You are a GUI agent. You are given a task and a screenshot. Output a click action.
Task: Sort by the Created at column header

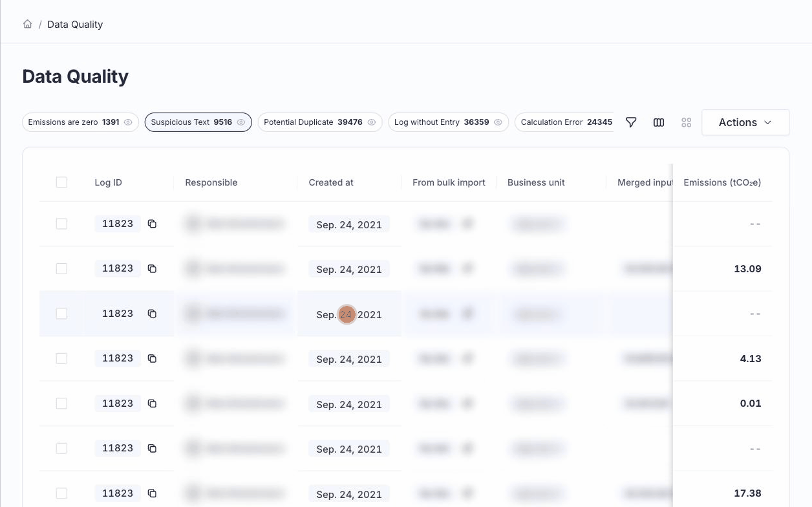pyautogui.click(x=331, y=182)
